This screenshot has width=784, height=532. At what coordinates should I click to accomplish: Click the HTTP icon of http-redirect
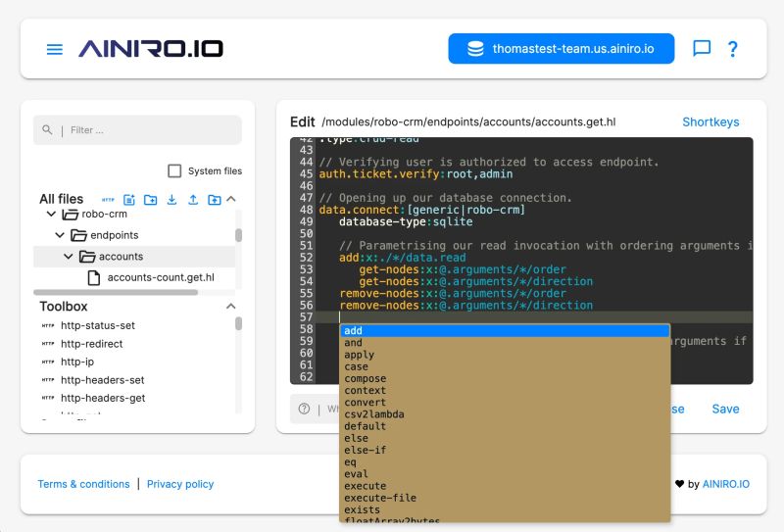pyautogui.click(x=48, y=344)
